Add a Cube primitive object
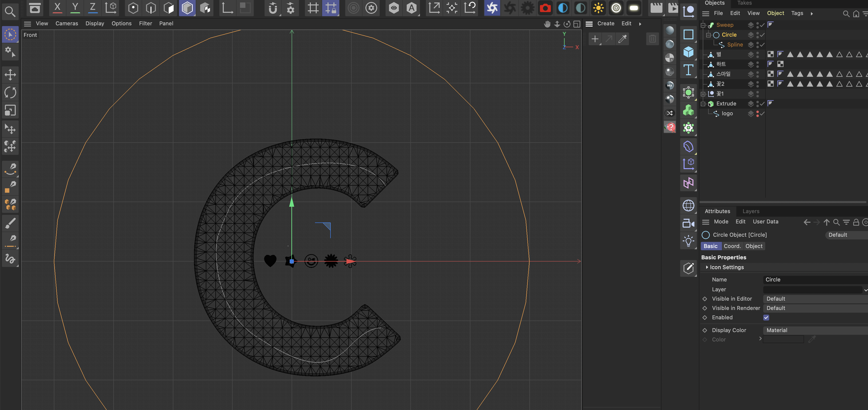Image resolution: width=868 pixels, height=410 pixels. click(688, 52)
